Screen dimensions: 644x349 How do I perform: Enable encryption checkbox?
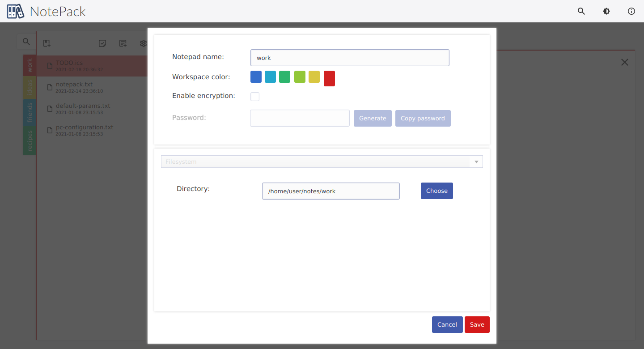click(255, 97)
